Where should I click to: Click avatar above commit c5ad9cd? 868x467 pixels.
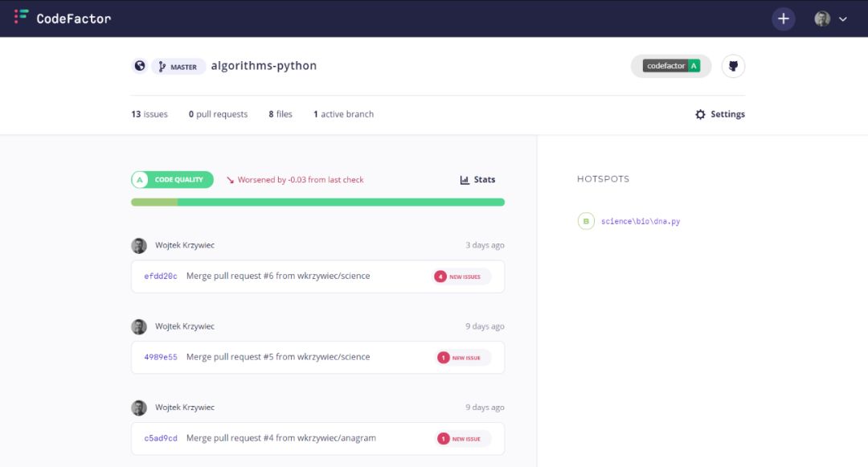pos(139,408)
